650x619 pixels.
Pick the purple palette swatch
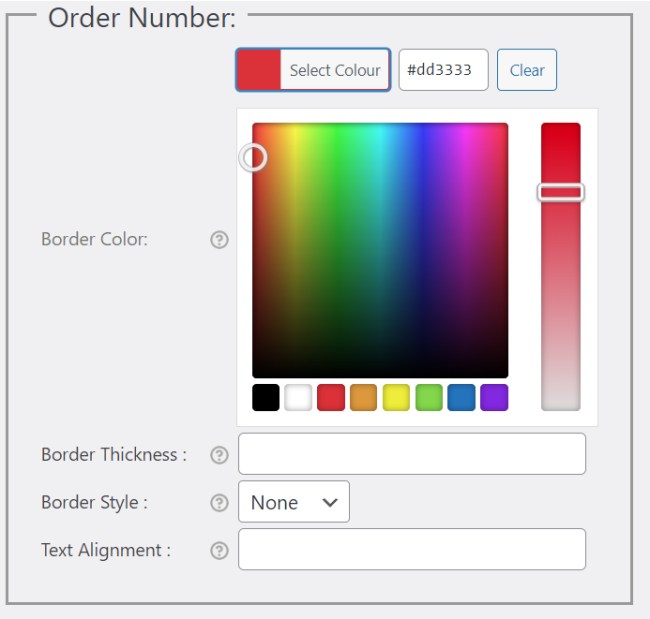(494, 397)
